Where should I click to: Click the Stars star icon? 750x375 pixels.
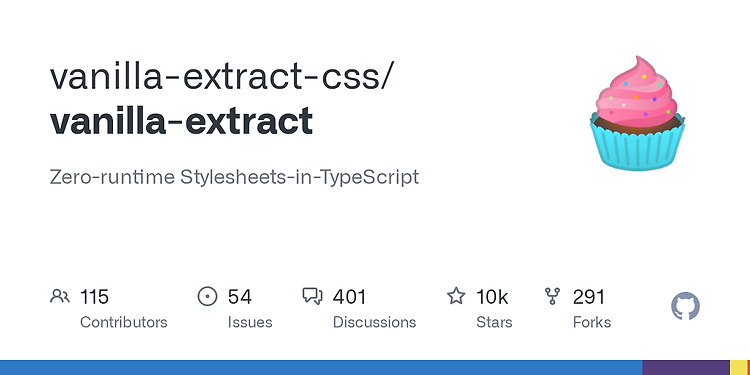tap(456, 296)
